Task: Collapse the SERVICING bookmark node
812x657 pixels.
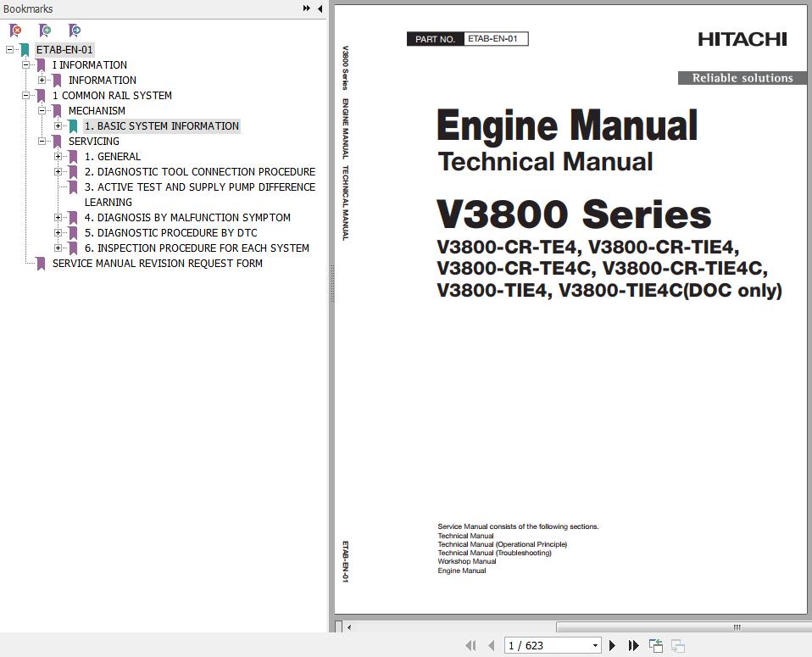Action: 42,142
